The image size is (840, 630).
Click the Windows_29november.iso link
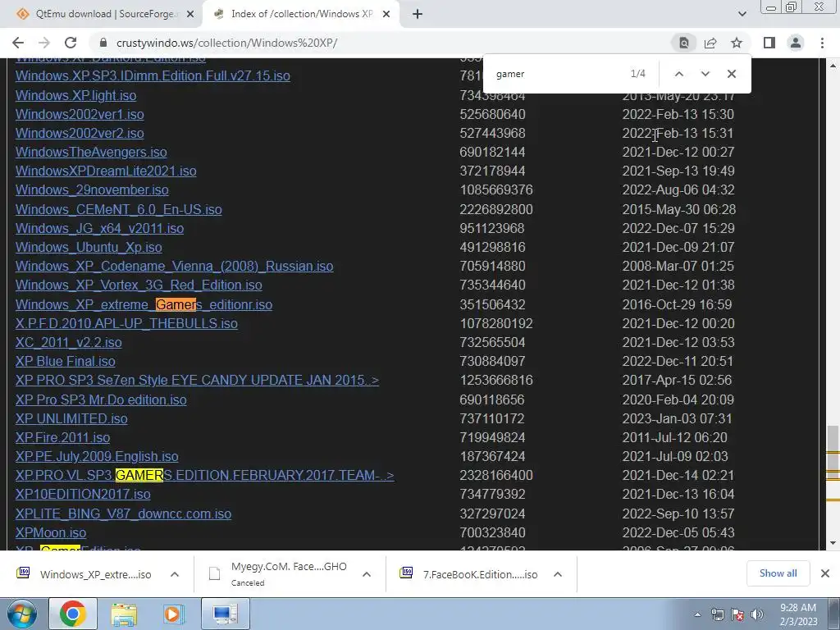[x=92, y=189]
